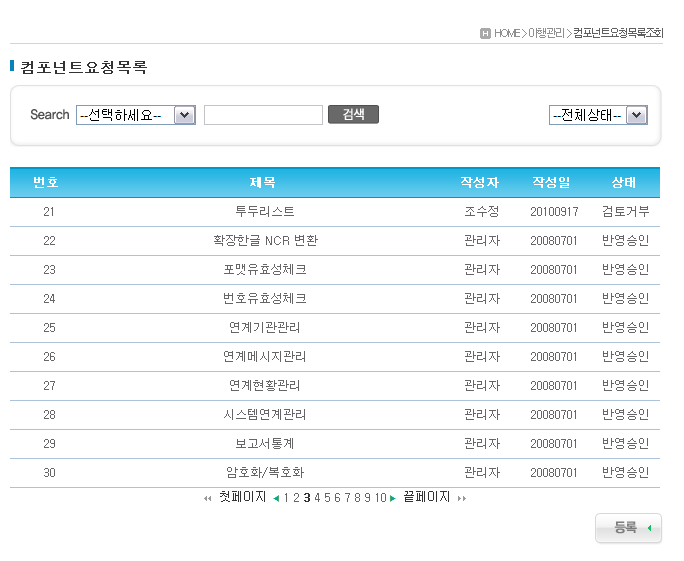Click the HOME breadcrumb text link
This screenshot has width=684, height=561.
507,33
